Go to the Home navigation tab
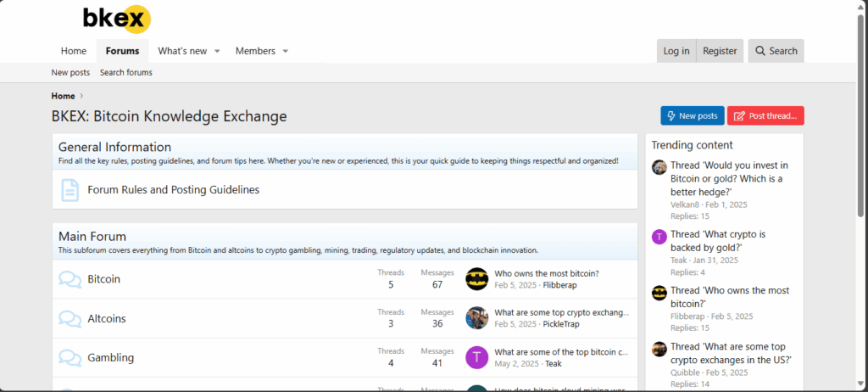 (x=74, y=51)
